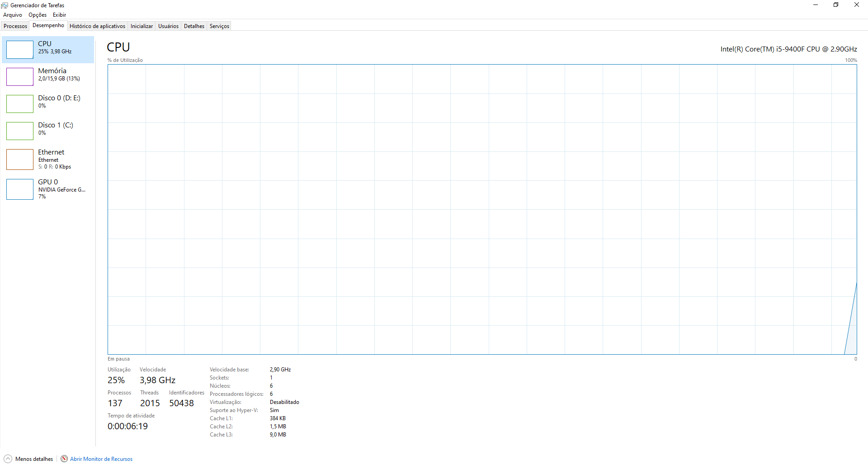Viewport: 868px width, 469px height.
Task: Select the Disco 1 (C:) thumbnail
Action: point(20,131)
